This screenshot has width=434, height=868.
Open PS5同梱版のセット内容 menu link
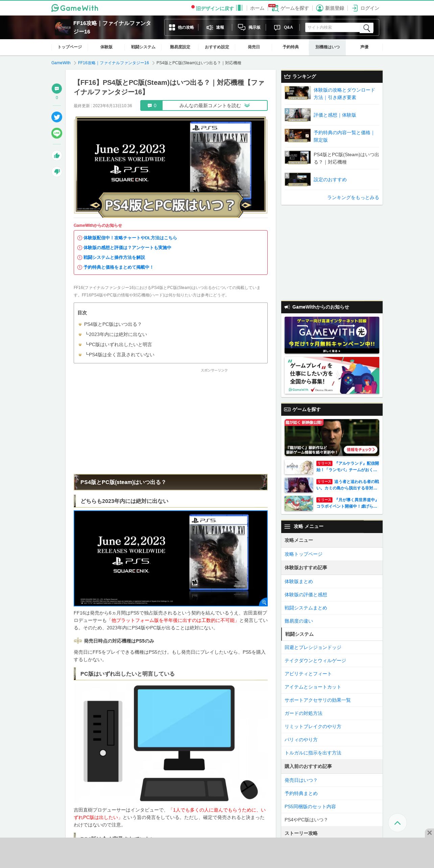coord(332,806)
